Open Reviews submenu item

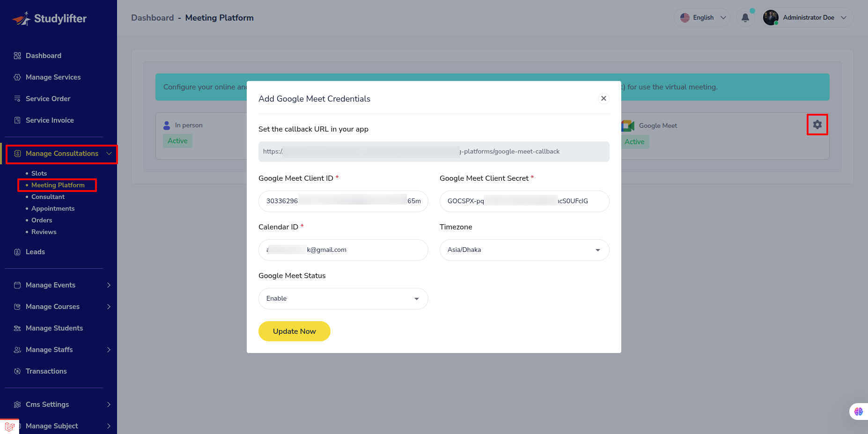(44, 232)
